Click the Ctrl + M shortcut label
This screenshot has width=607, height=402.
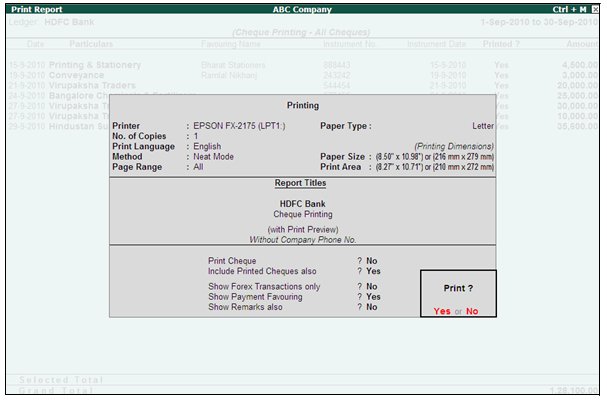pos(569,9)
